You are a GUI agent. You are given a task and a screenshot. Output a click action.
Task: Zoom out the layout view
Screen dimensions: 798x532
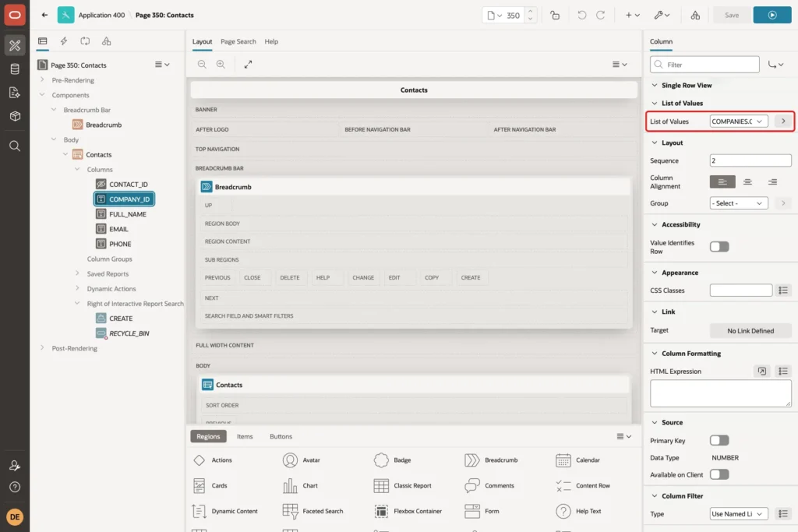tap(202, 64)
